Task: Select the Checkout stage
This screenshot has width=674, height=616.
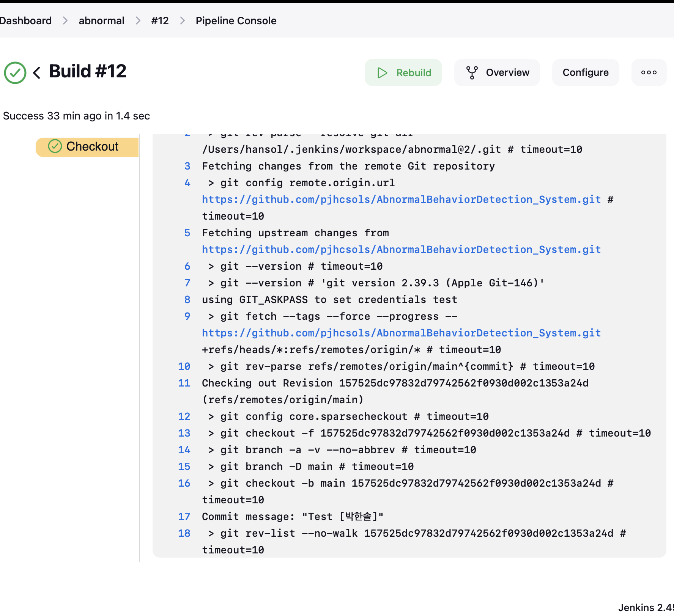Action: (x=87, y=147)
